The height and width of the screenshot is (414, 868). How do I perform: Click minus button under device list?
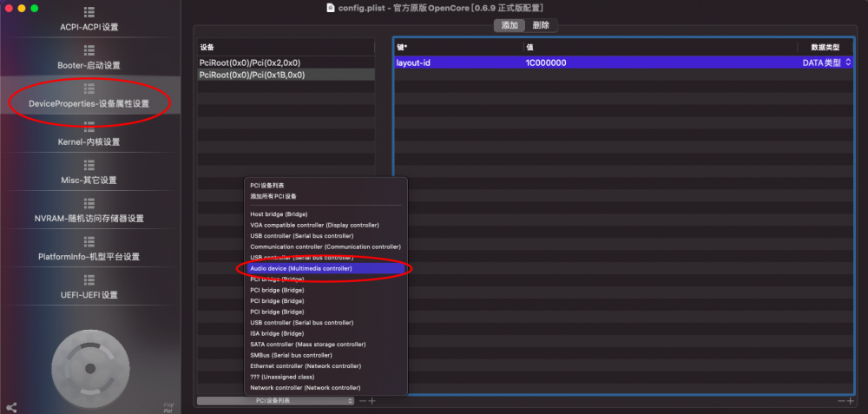[363, 401]
